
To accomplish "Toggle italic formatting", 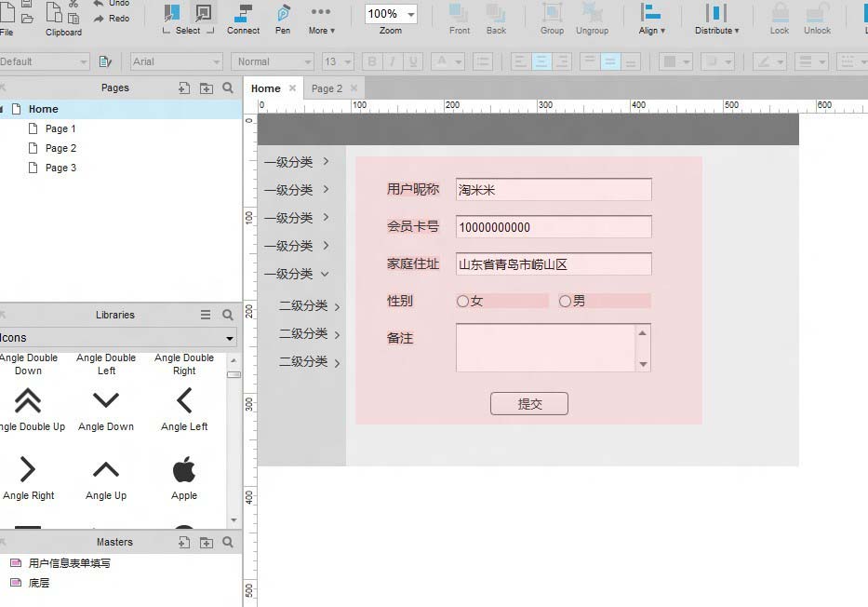I will click(x=393, y=61).
